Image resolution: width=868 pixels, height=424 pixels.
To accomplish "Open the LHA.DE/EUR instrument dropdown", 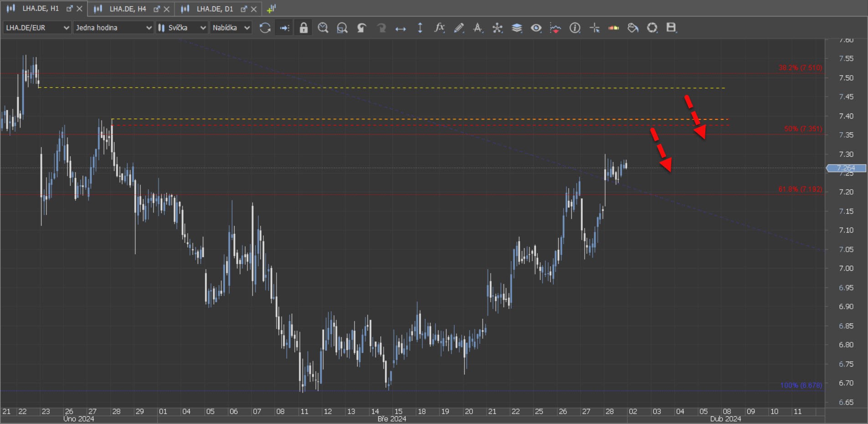I will pos(37,28).
